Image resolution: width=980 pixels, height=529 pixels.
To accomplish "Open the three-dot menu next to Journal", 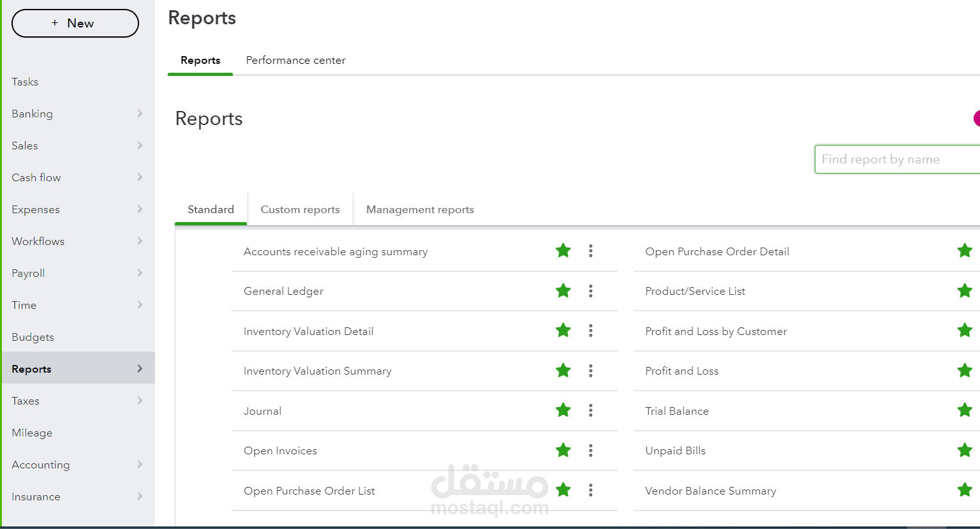I will pos(590,410).
